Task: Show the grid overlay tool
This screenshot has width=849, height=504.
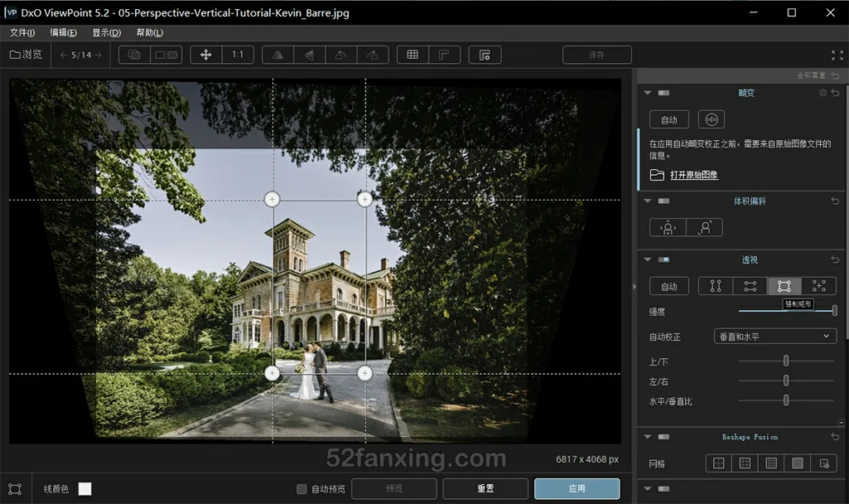Action: tap(411, 54)
